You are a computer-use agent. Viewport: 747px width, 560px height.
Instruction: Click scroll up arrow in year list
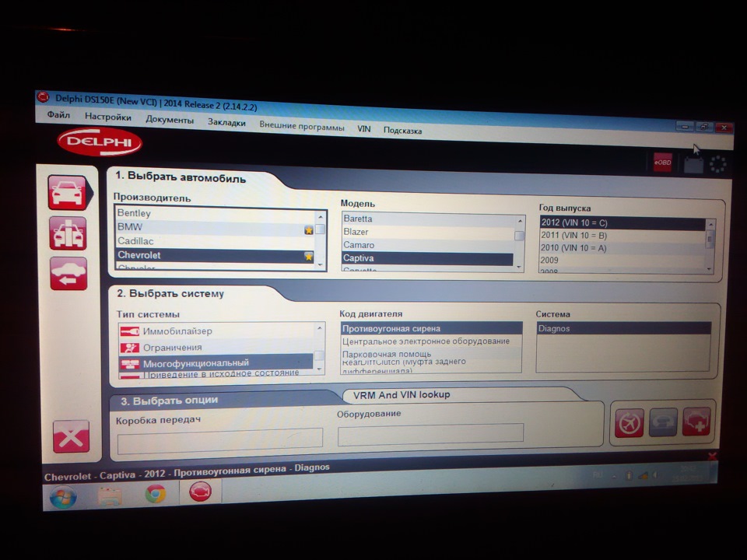(710, 224)
